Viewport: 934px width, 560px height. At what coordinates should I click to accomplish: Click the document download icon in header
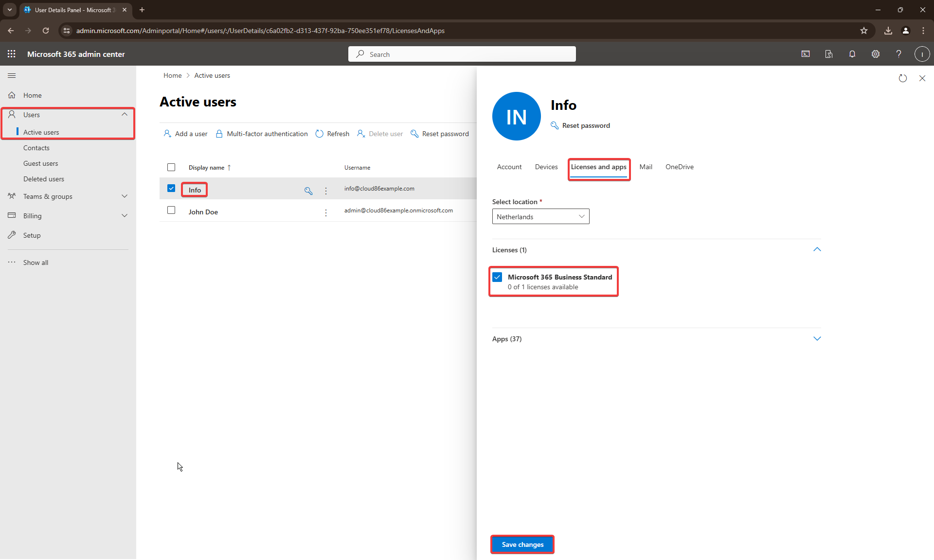pos(829,54)
